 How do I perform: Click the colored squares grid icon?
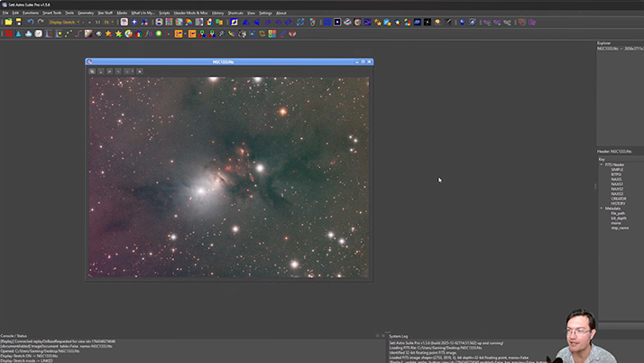169,22
